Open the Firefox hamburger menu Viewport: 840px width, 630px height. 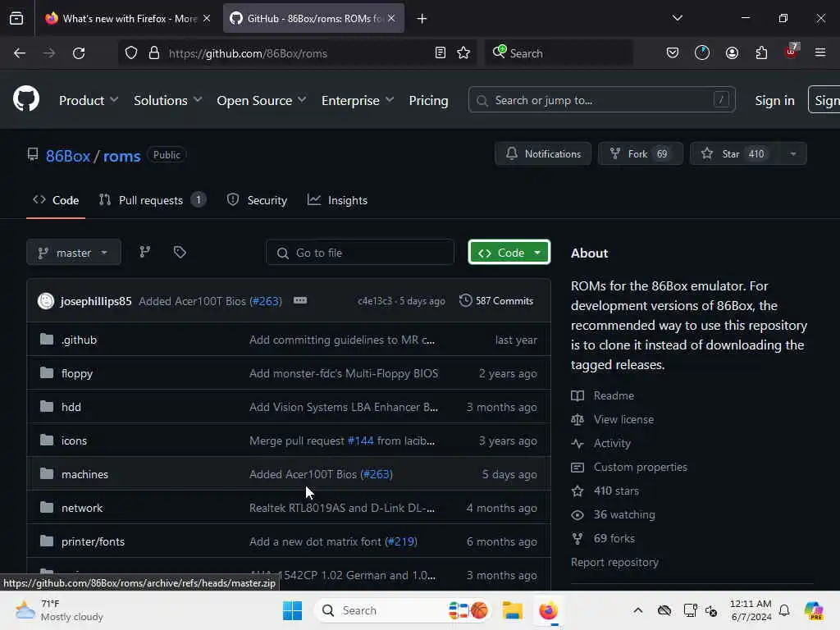click(820, 52)
